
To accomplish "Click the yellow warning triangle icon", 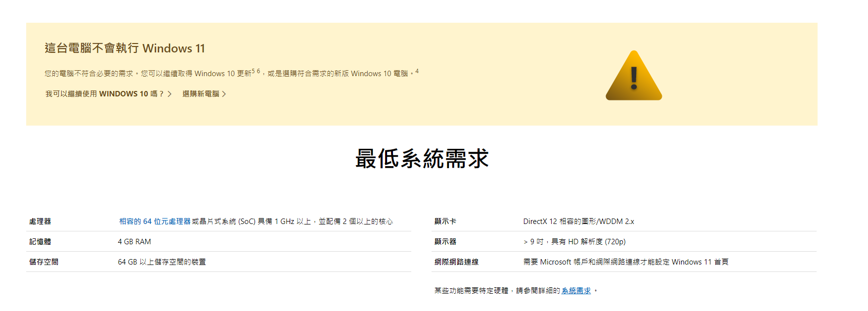I will (x=634, y=76).
